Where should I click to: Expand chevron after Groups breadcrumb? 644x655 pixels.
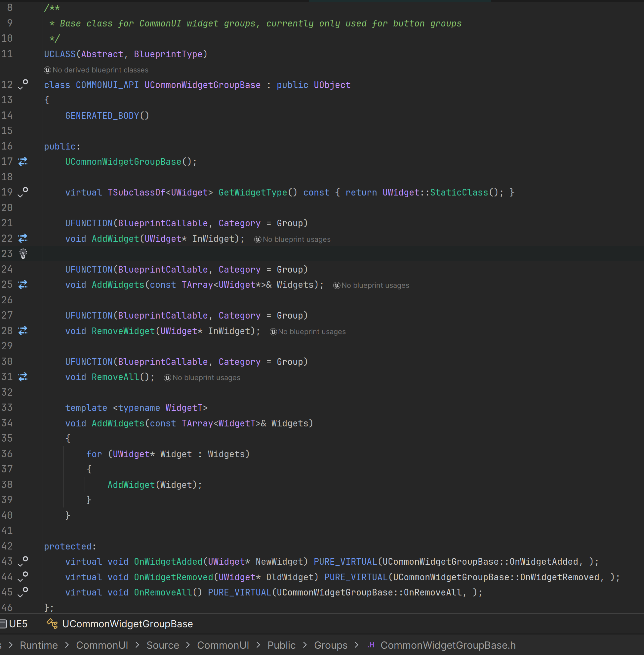pos(356,645)
